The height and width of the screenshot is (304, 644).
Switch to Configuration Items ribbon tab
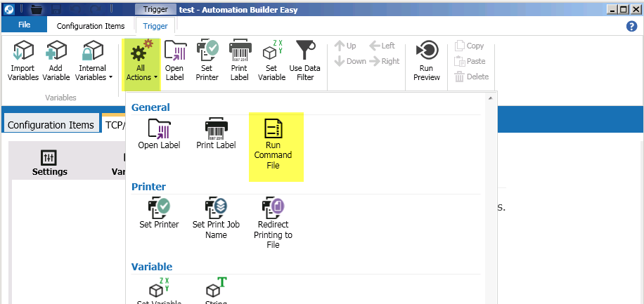pos(91,26)
